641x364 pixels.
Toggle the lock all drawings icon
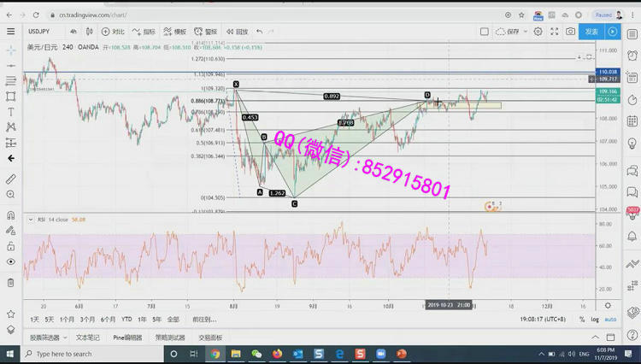click(x=11, y=246)
